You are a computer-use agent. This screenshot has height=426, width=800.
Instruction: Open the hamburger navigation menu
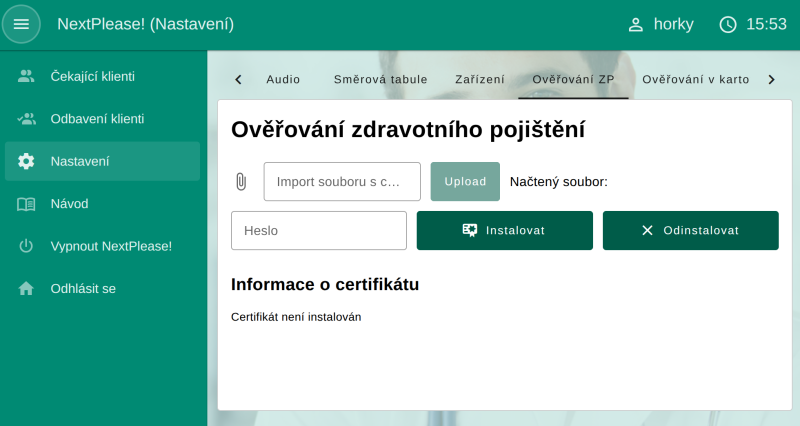point(21,24)
